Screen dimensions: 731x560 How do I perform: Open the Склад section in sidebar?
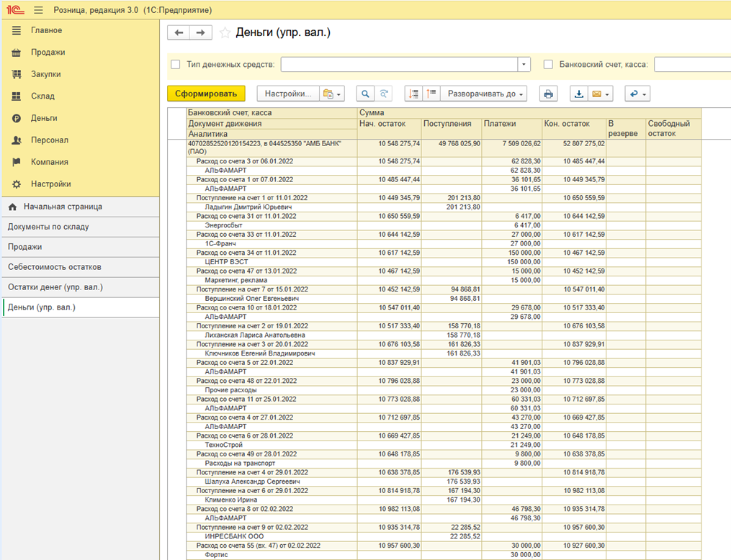(42, 96)
